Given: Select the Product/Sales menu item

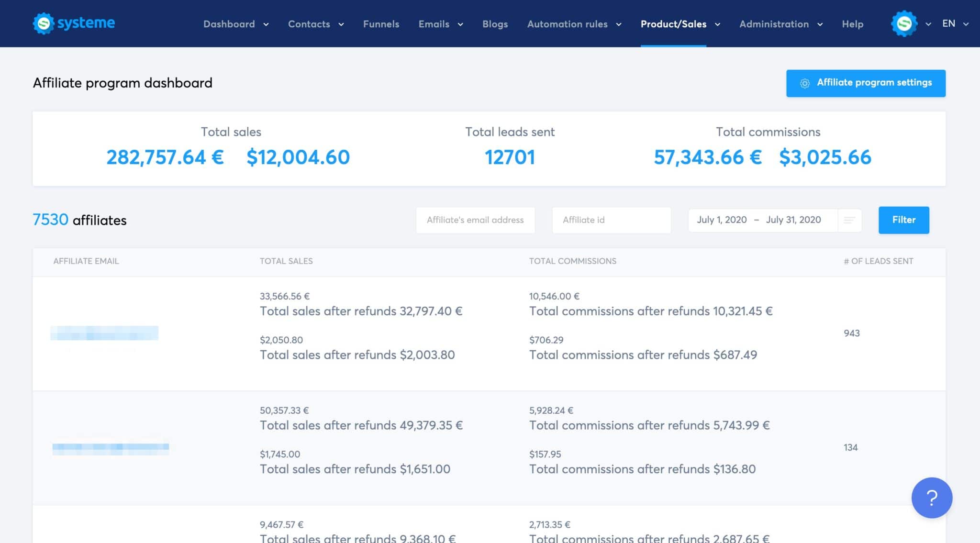Looking at the screenshot, I should [673, 24].
